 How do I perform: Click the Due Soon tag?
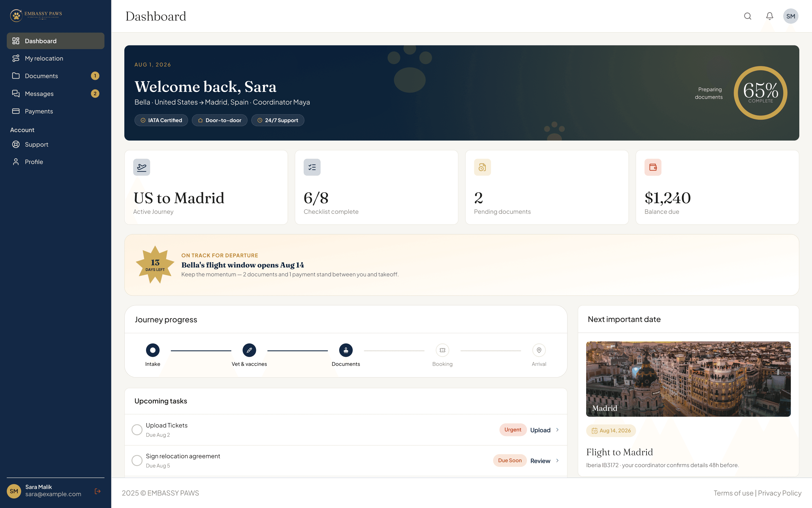click(x=510, y=460)
